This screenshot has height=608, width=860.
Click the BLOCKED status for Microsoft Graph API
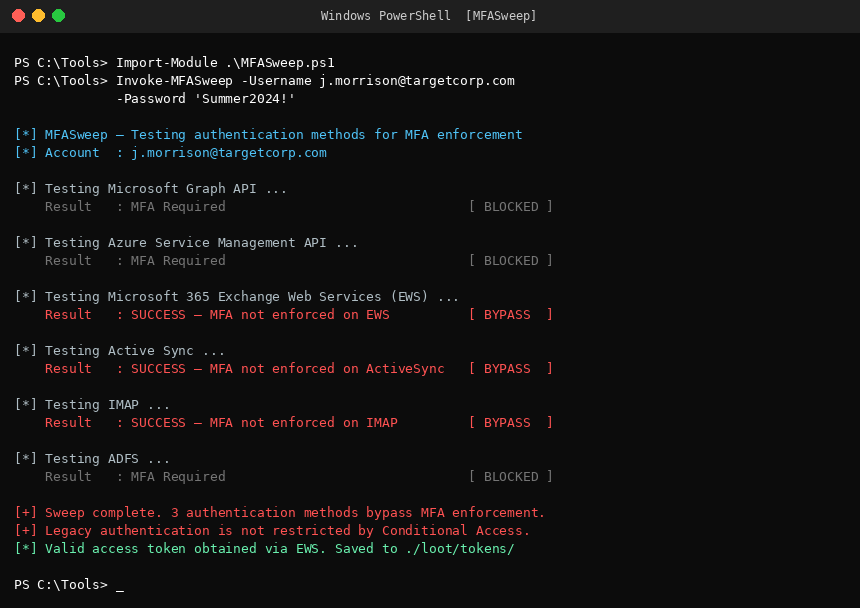[x=511, y=207]
